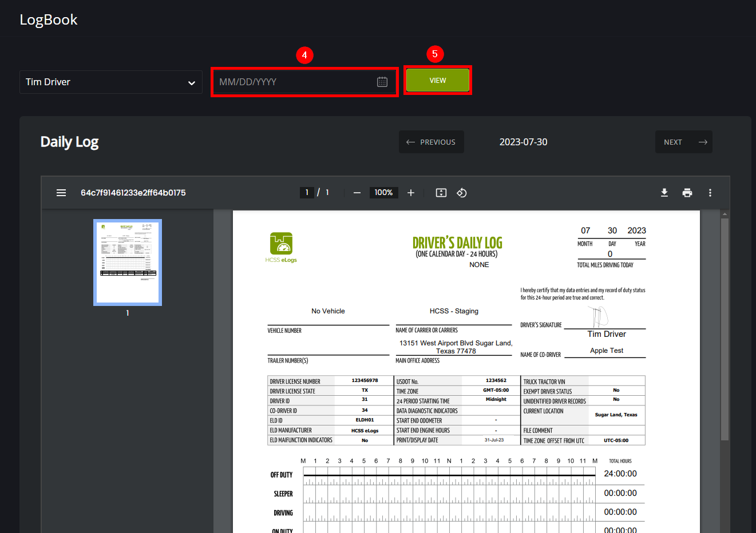The height and width of the screenshot is (533, 756).
Task: Click the current page number box
Action: point(307,193)
